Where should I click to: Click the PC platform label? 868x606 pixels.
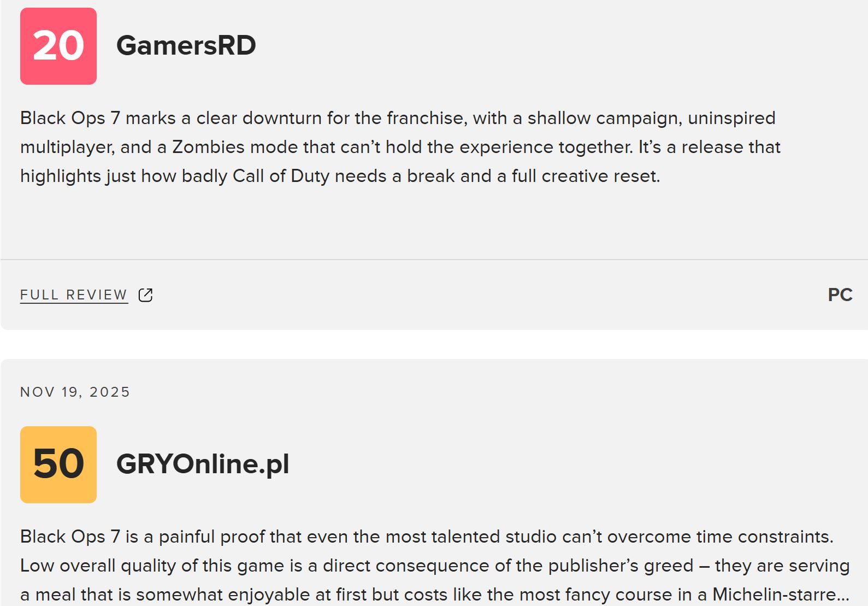click(x=840, y=295)
